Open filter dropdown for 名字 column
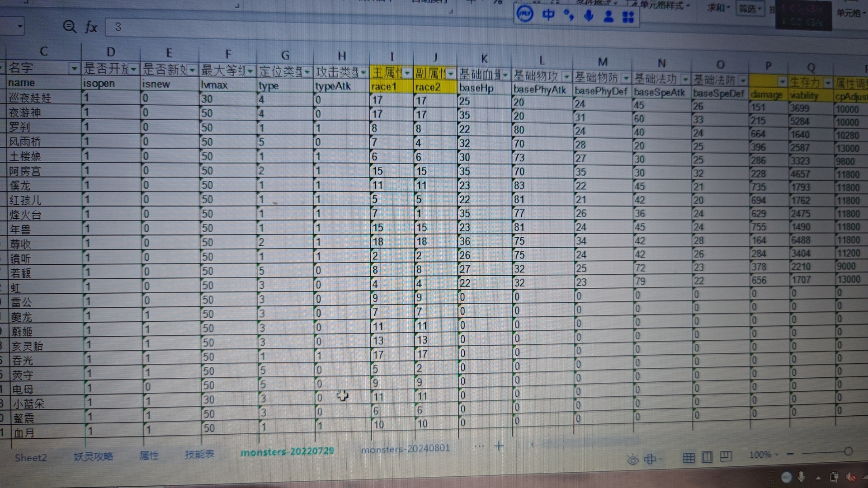This screenshot has width=868, height=488. (x=74, y=69)
